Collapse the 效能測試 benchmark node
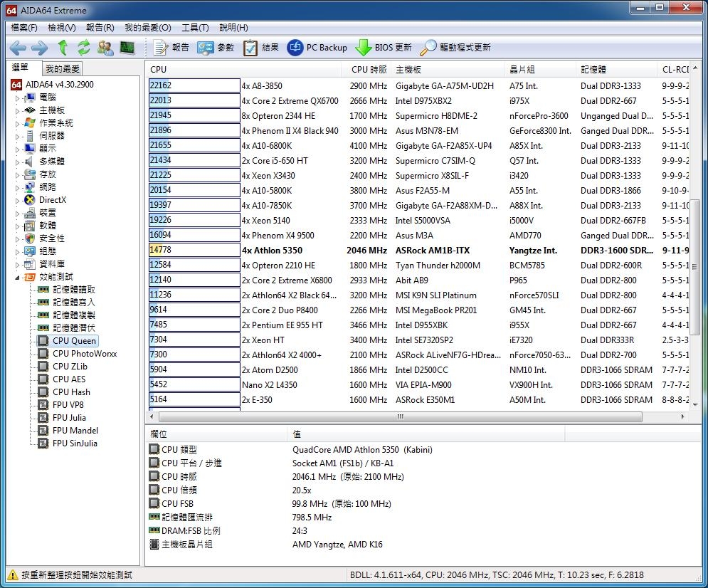 point(17,278)
